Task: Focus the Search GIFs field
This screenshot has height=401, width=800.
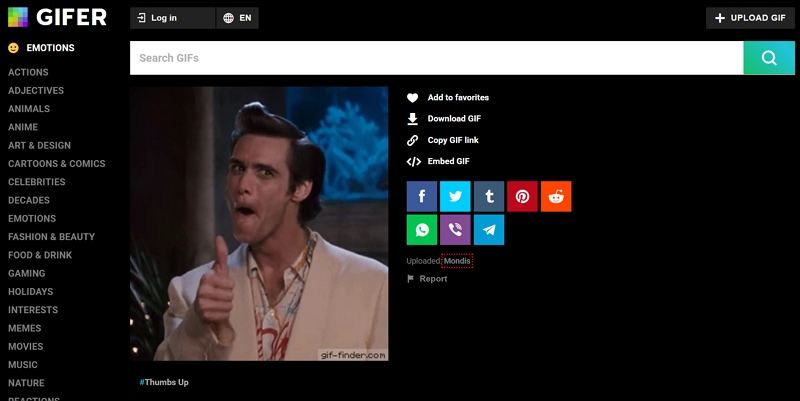Action: click(x=437, y=58)
